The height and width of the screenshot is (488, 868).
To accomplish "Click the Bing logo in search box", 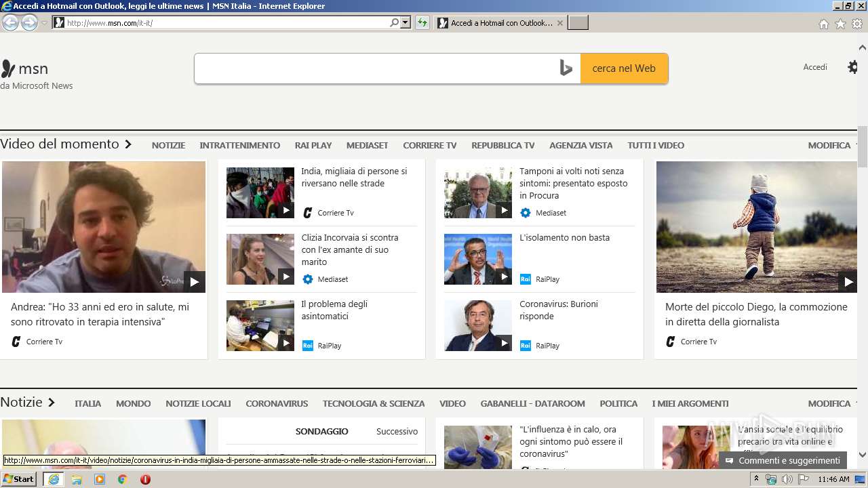I will click(x=566, y=68).
